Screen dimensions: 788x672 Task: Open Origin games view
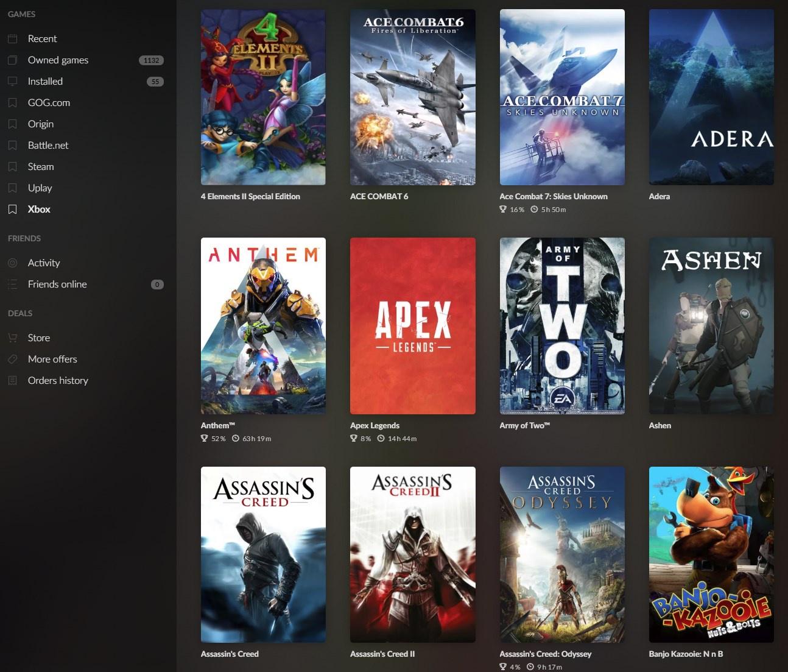tap(41, 124)
